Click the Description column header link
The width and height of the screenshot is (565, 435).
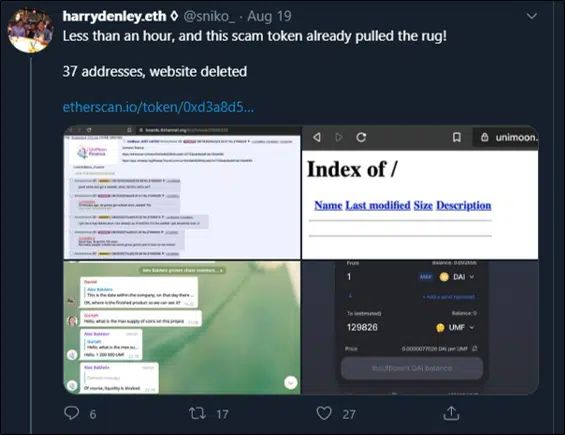(463, 205)
